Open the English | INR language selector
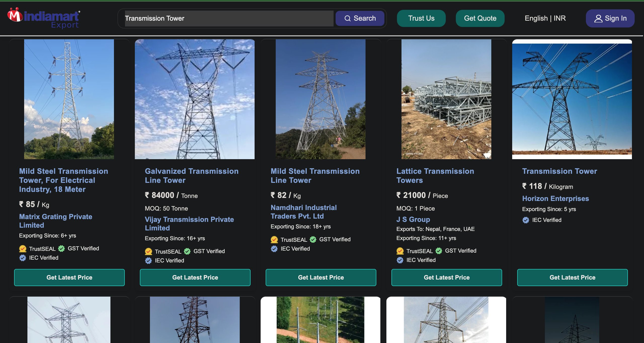 point(545,18)
